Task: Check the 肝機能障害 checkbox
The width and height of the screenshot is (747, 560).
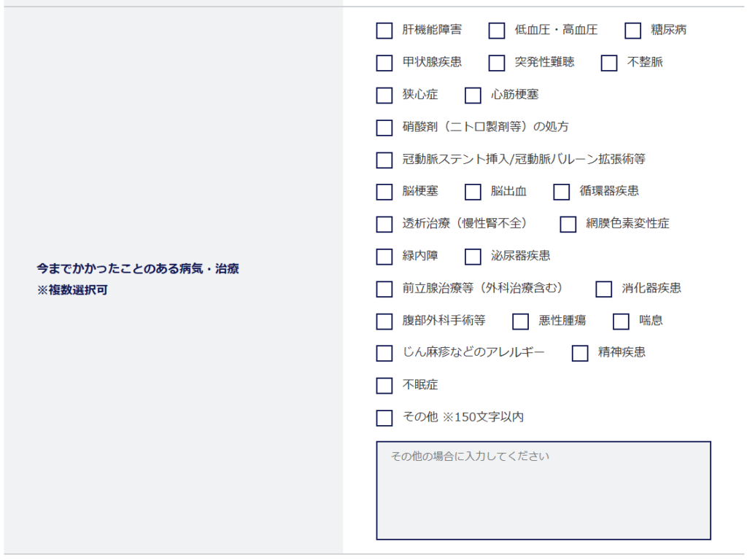Action: (384, 31)
